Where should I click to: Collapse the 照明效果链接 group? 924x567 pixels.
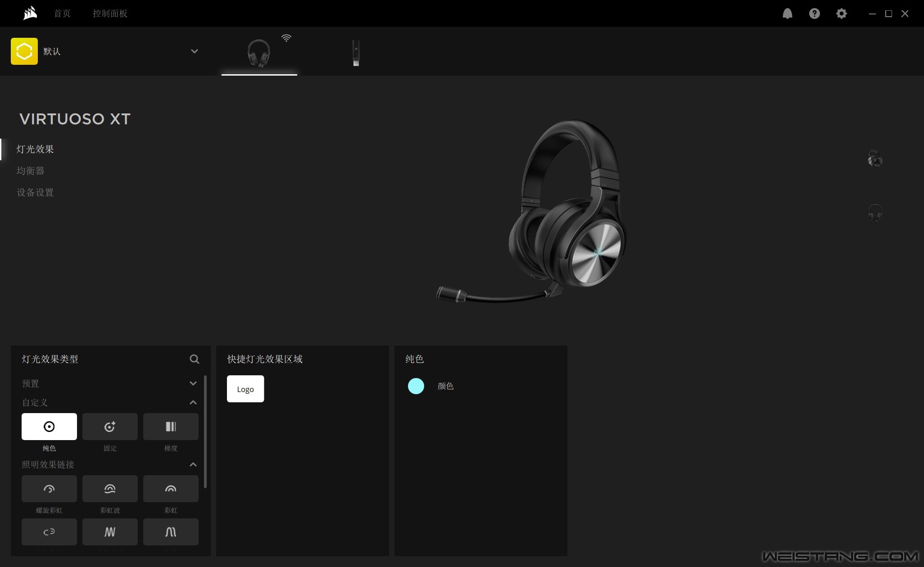[193, 464]
